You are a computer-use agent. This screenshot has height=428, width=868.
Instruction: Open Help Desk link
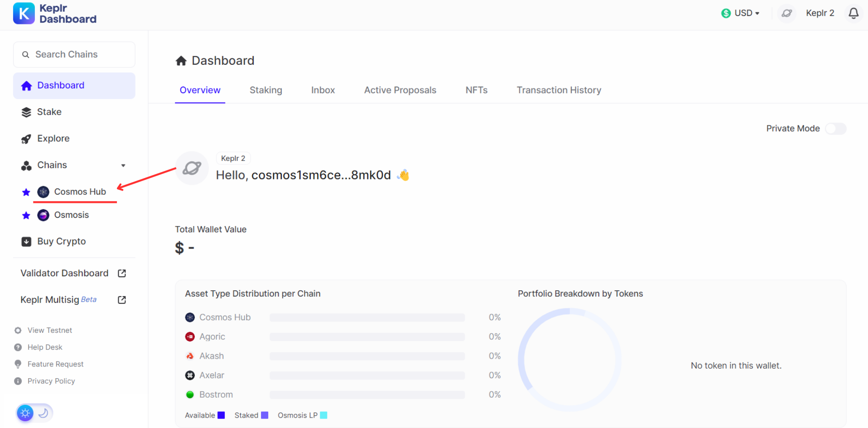[x=45, y=347]
